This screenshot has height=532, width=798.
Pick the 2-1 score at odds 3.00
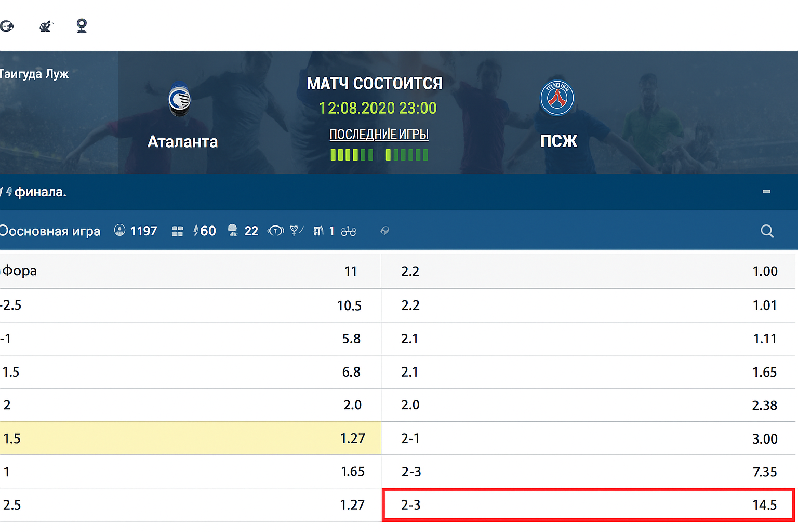pyautogui.click(x=588, y=438)
